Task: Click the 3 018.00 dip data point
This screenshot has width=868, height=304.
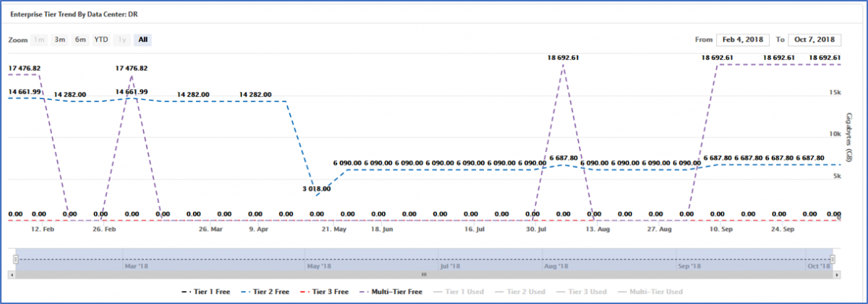Action: pos(316,195)
